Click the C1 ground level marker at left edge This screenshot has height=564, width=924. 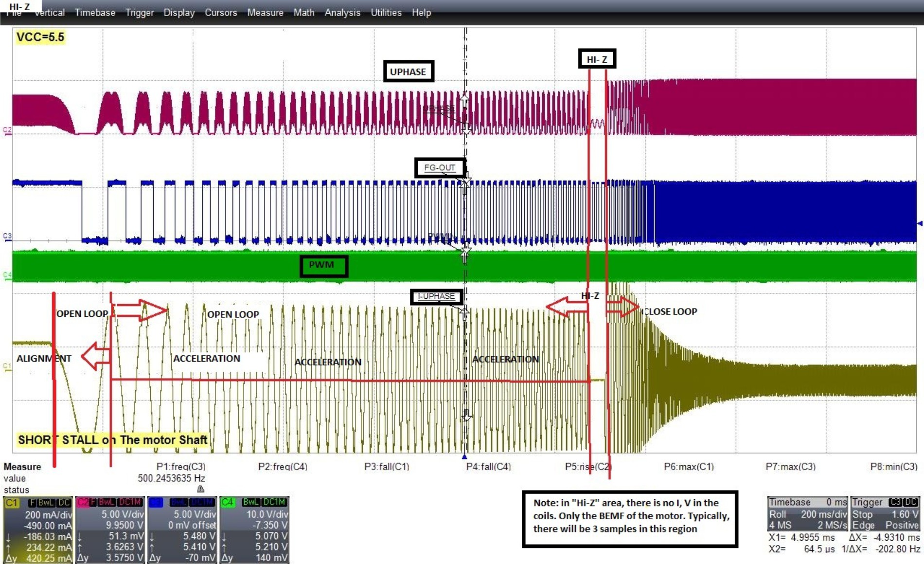click(7, 366)
